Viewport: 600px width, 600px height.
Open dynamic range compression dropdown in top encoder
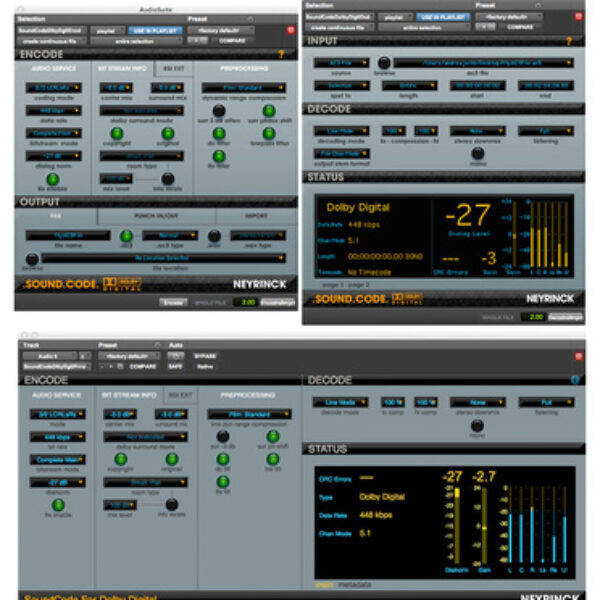(244, 88)
